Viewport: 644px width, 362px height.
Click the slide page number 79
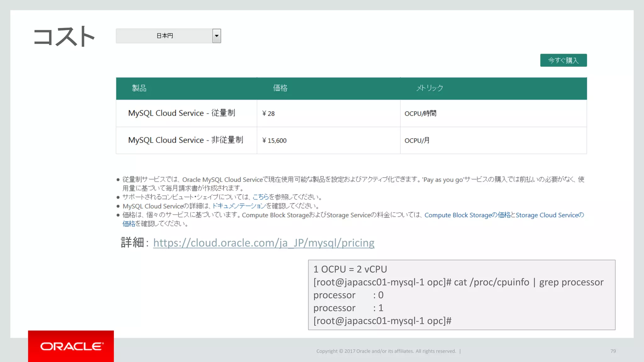click(613, 351)
